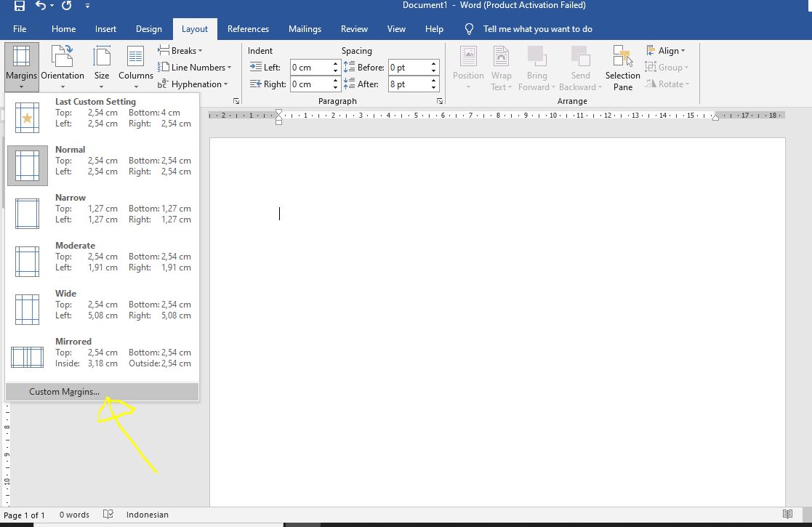The image size is (812, 527).
Task: Click the Save icon in title bar
Action: 19,6
